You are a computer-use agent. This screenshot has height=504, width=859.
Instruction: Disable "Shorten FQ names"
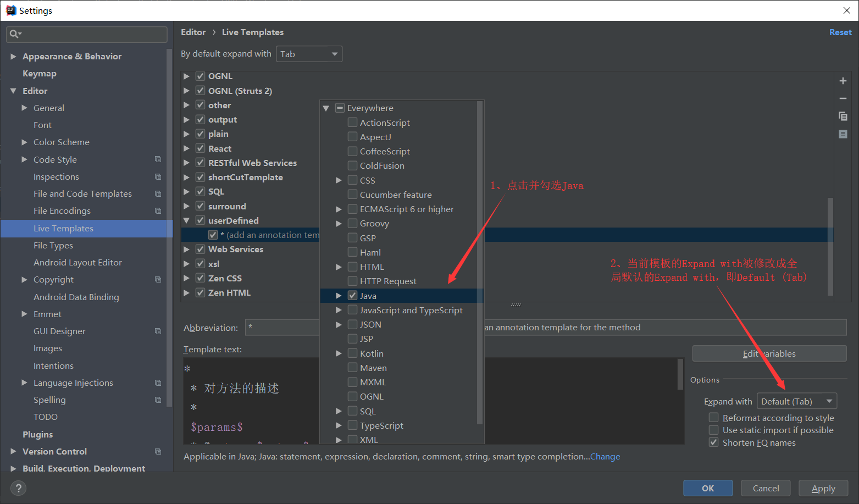713,442
